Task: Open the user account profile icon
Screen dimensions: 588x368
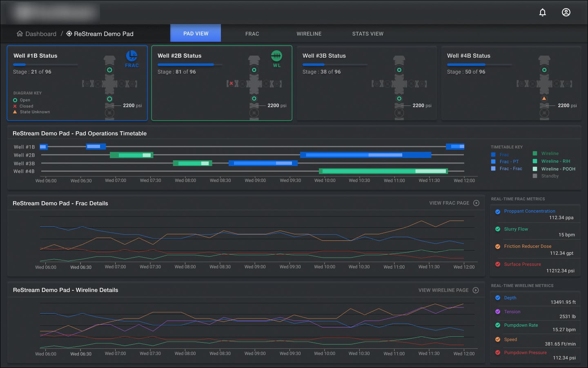Action: [566, 12]
